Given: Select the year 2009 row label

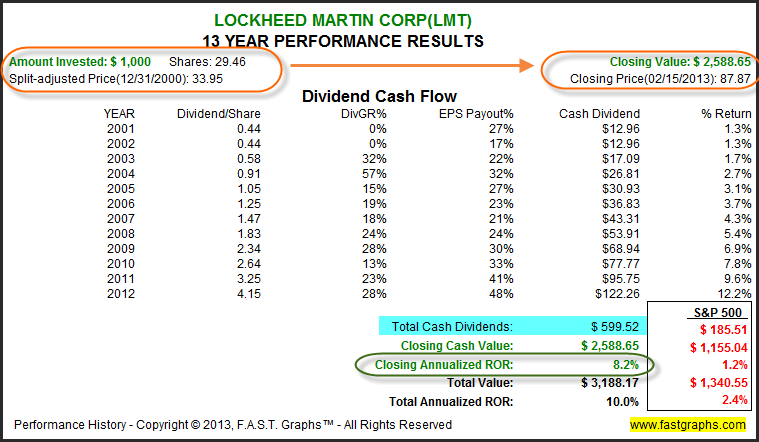Looking at the screenshot, I should click(x=121, y=249).
